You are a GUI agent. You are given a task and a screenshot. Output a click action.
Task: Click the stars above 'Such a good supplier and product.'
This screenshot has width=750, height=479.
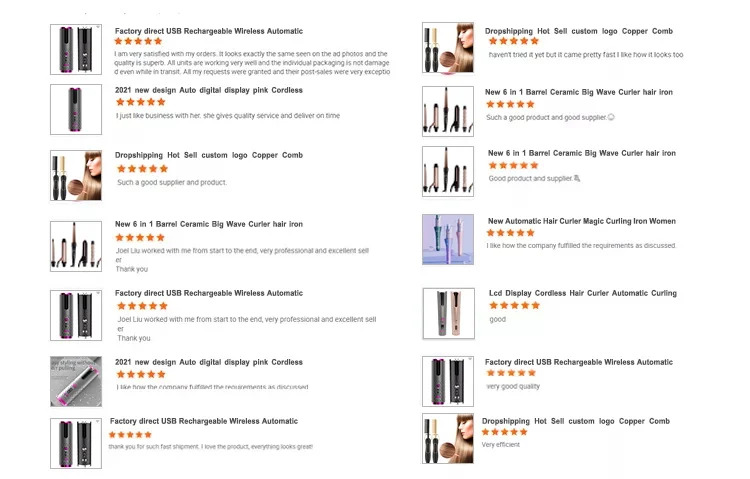click(143, 168)
